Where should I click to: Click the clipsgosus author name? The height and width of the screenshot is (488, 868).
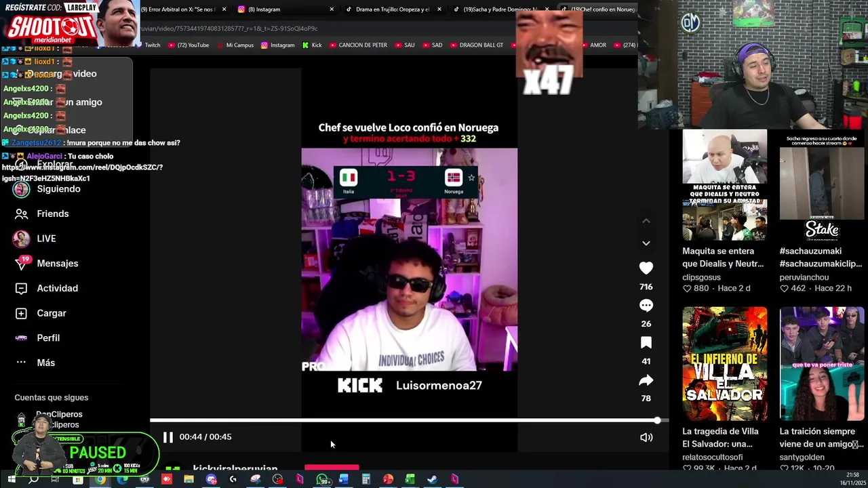(701, 277)
